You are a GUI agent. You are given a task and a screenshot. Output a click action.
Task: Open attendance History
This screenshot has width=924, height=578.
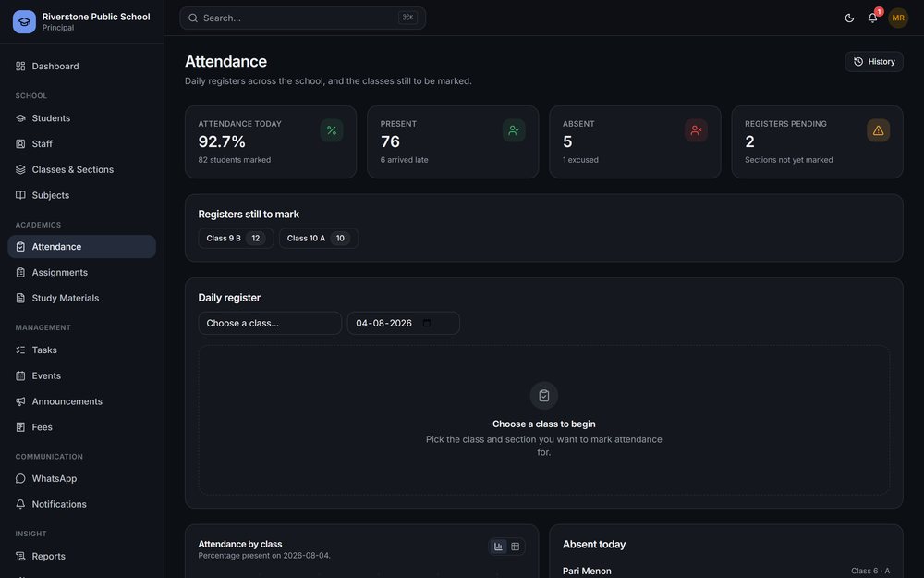874,61
